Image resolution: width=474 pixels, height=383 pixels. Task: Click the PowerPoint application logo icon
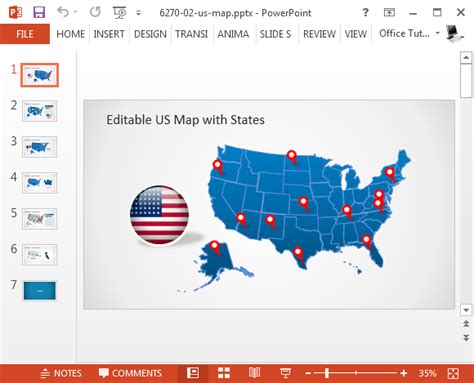(15, 12)
